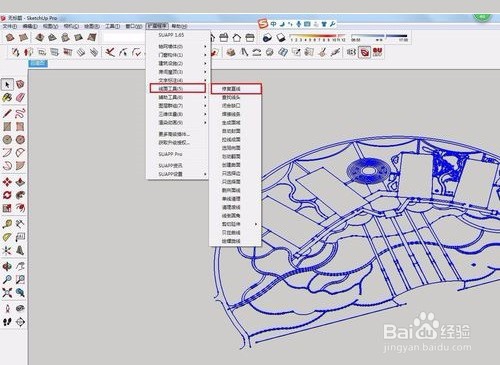Activate the Move tool red arrows

[x=7, y=182]
